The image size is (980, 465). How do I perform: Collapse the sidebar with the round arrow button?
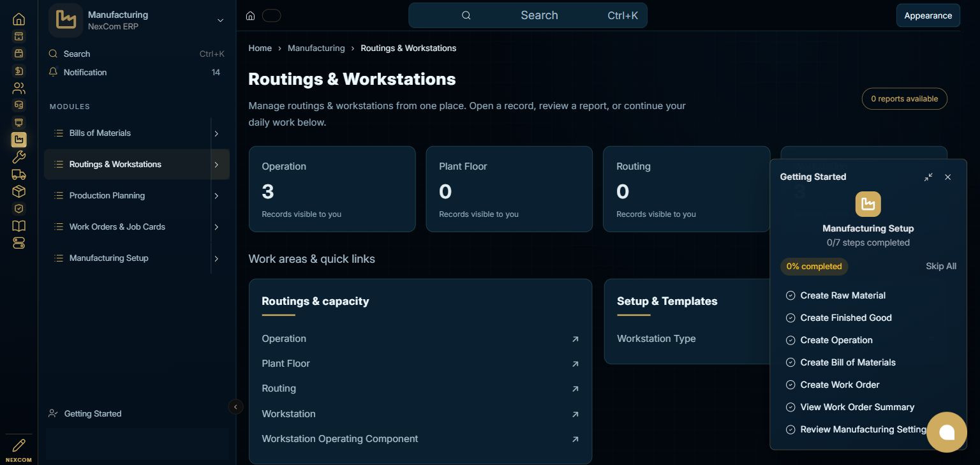235,407
